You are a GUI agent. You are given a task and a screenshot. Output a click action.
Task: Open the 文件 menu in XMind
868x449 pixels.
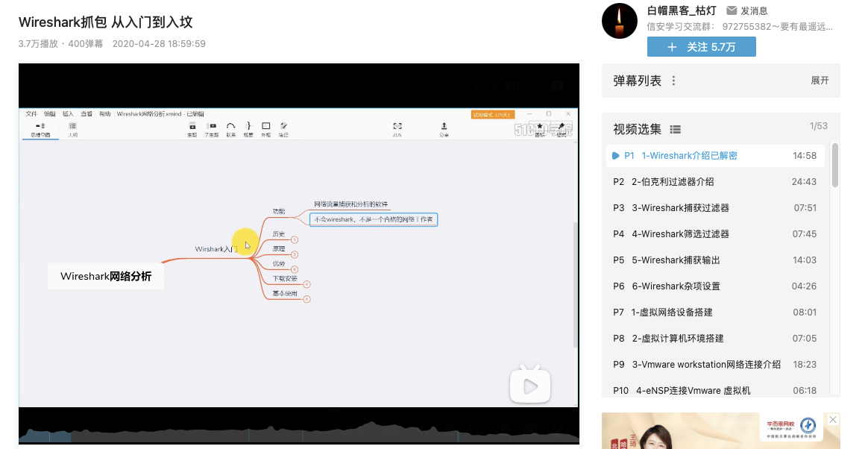[31, 113]
